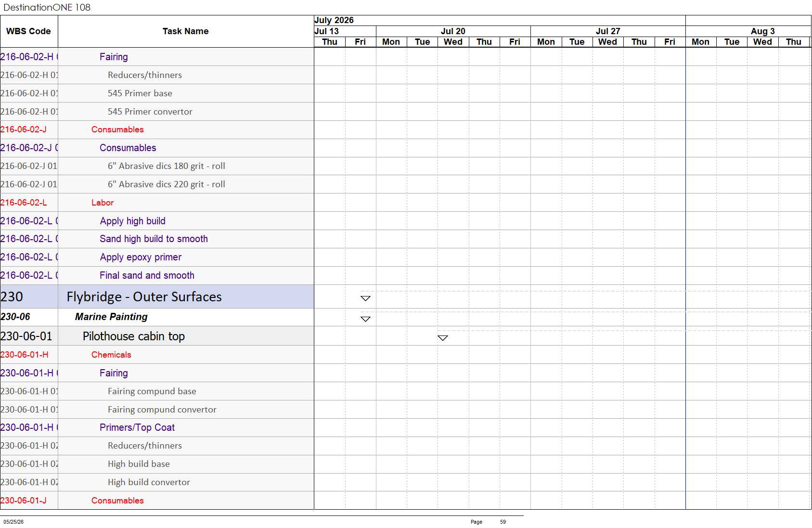Click the page number 59 in footer
Viewport: 812px width, 528px height.
pos(503,522)
